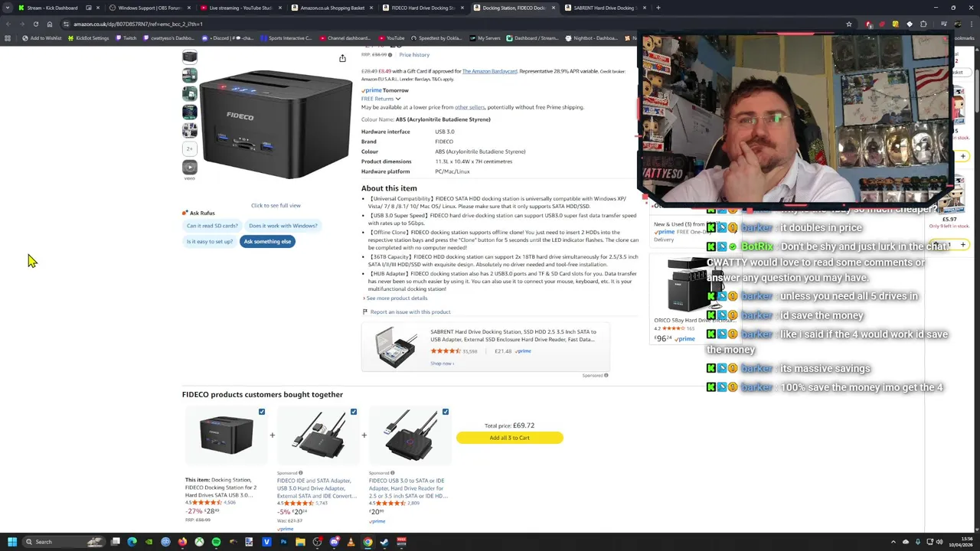Open the product video thumbnail
This screenshot has width=980, height=551.
pyautogui.click(x=190, y=168)
